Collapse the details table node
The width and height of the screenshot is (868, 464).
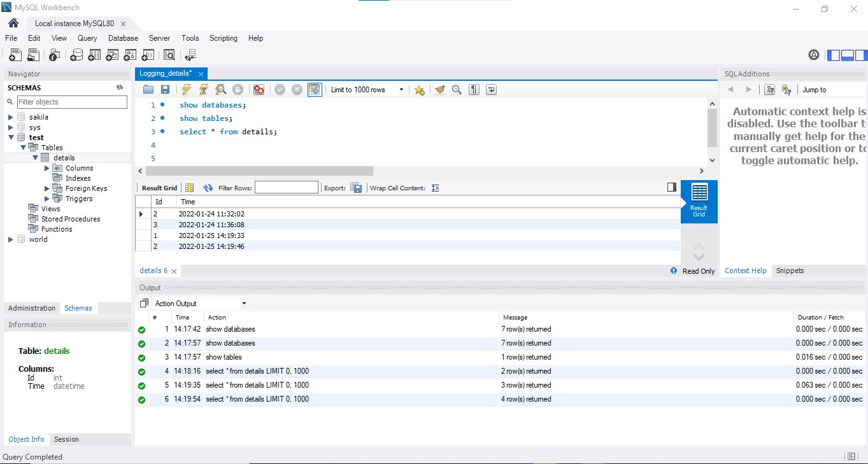tap(36, 158)
